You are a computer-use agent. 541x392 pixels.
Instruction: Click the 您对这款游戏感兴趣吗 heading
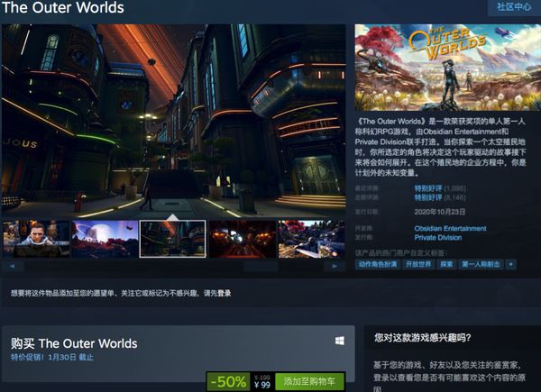coord(422,337)
